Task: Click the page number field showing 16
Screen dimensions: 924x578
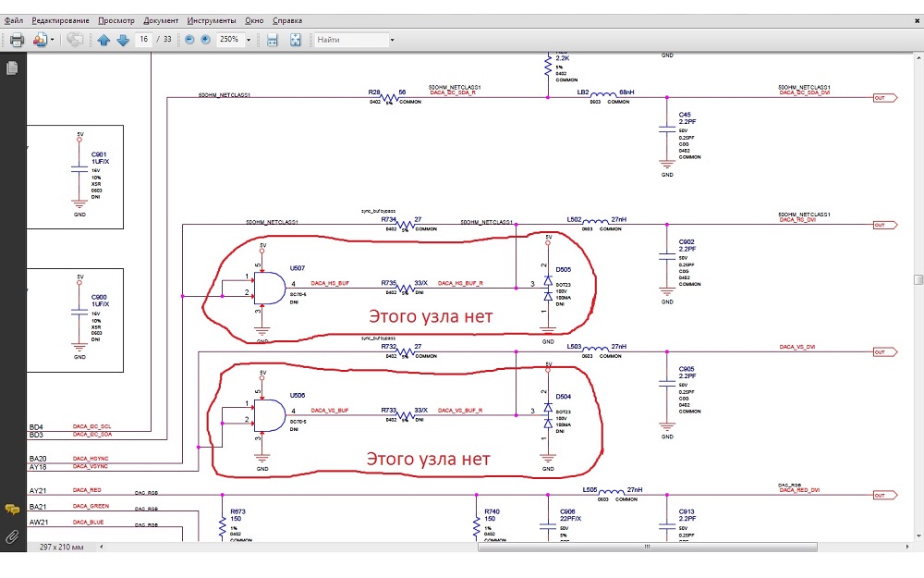Action: 143,40
